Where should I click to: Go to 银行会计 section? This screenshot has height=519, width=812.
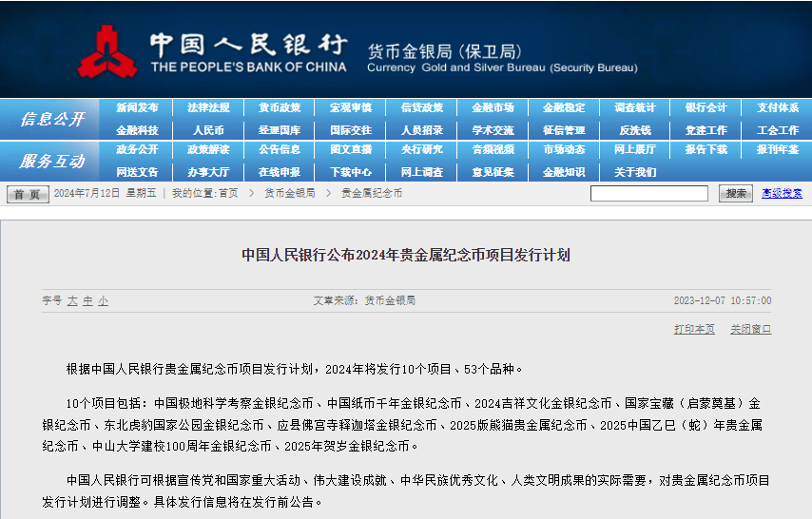(706, 107)
